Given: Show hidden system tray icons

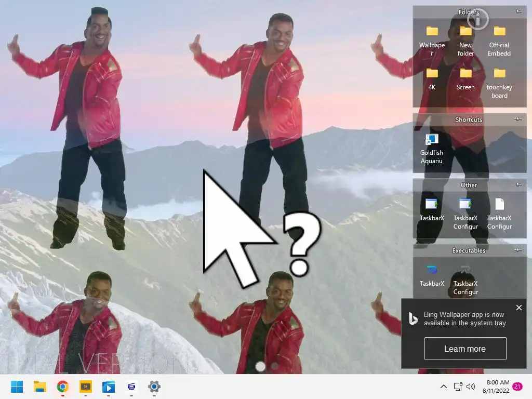Looking at the screenshot, I should tap(444, 387).
